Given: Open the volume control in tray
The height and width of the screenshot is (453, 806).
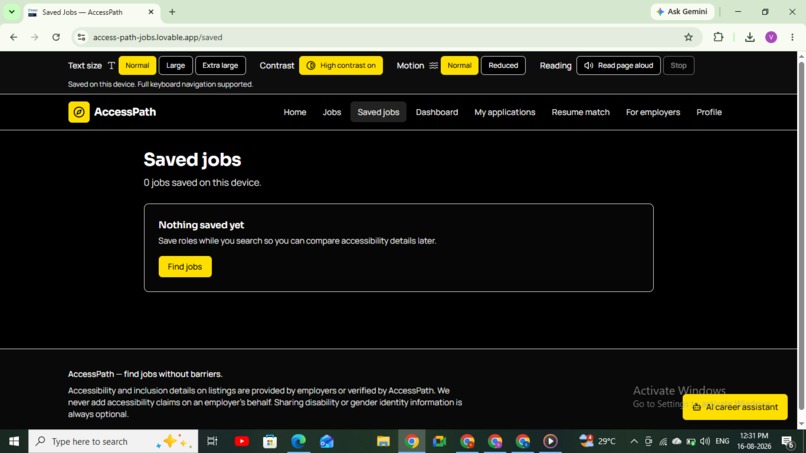Looking at the screenshot, I should 705,441.
